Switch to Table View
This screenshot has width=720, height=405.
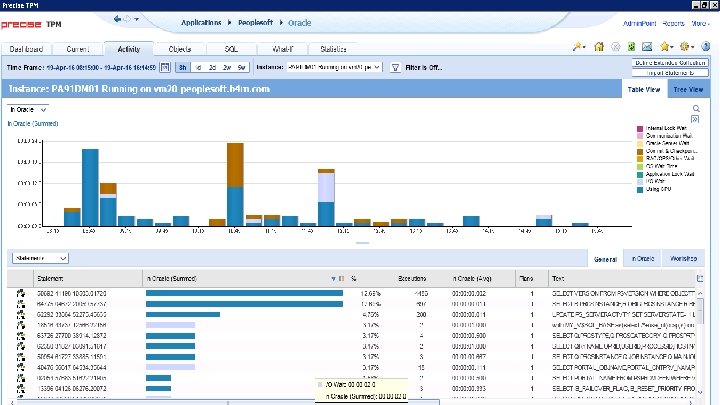644,90
